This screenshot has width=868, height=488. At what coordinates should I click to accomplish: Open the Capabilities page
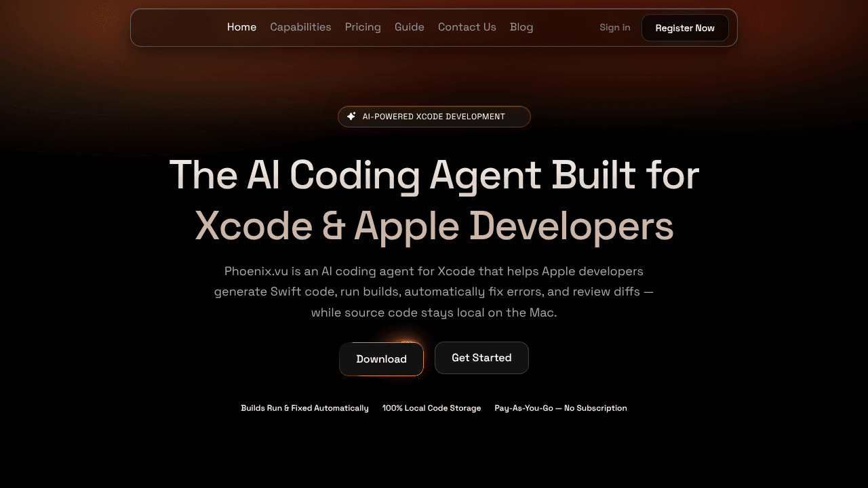click(300, 27)
